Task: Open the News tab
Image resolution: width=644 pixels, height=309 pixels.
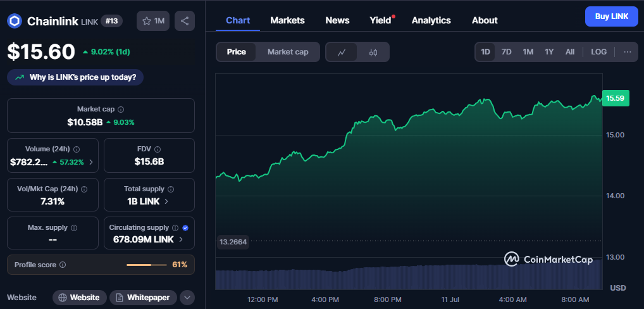Action: [337, 20]
